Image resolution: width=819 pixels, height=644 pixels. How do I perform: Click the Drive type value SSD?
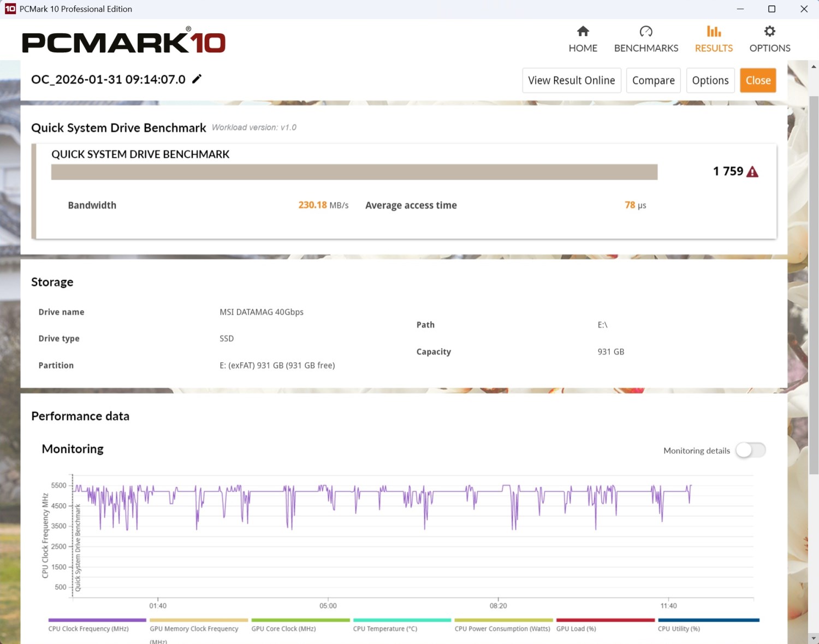227,339
